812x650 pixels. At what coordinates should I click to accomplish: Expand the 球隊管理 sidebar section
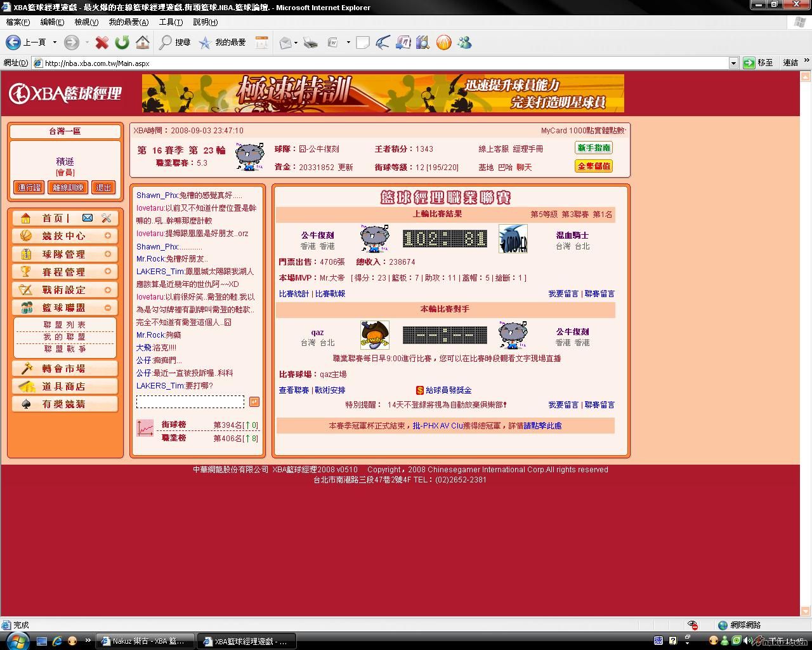point(108,254)
